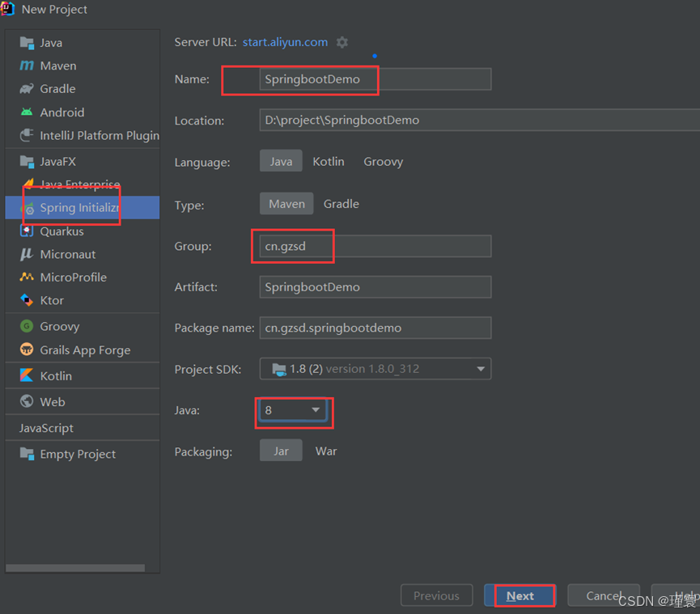The width and height of the screenshot is (700, 614).
Task: Click the Gradle elephant icon
Action: point(27,89)
